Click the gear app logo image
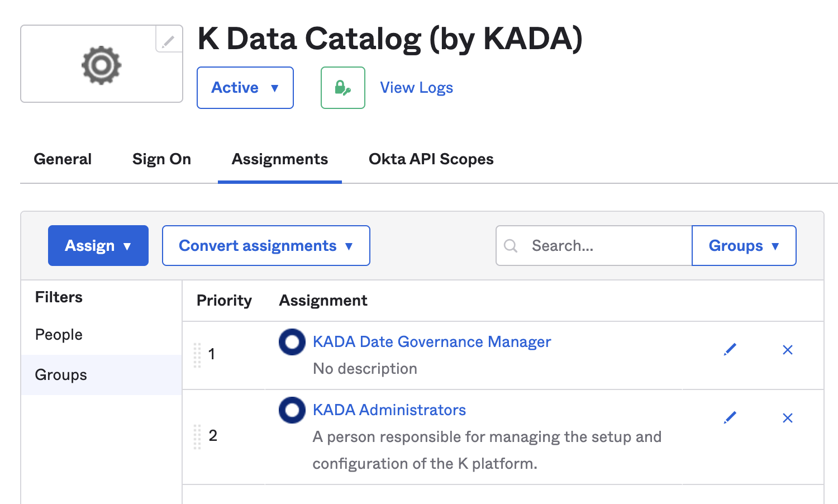The height and width of the screenshot is (504, 838). pyautogui.click(x=101, y=65)
